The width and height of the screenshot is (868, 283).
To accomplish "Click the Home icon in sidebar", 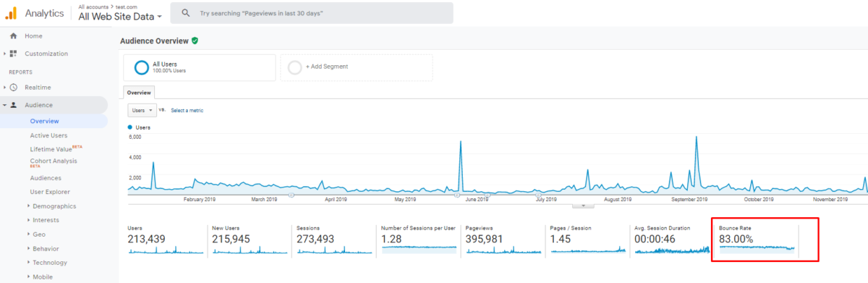I will 13,35.
